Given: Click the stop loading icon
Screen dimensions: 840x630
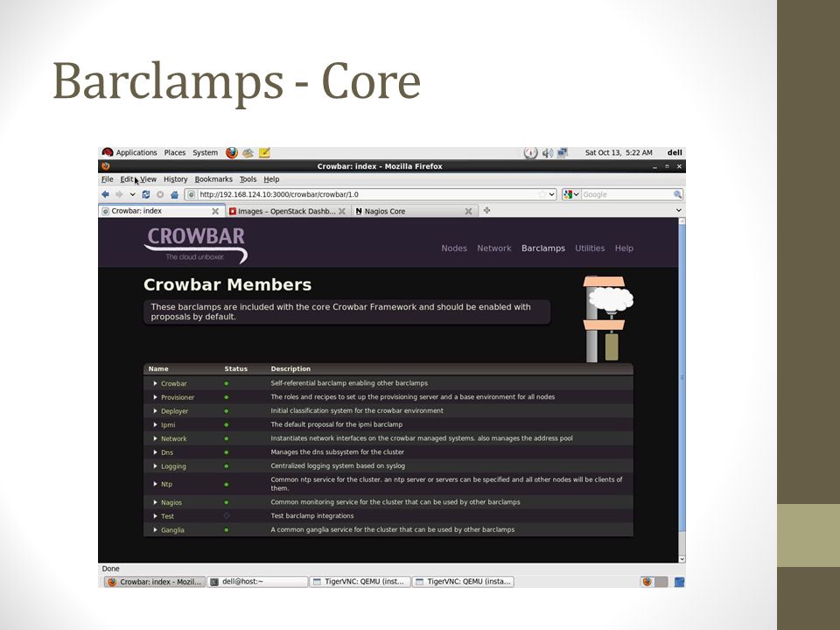Looking at the screenshot, I should [159, 194].
